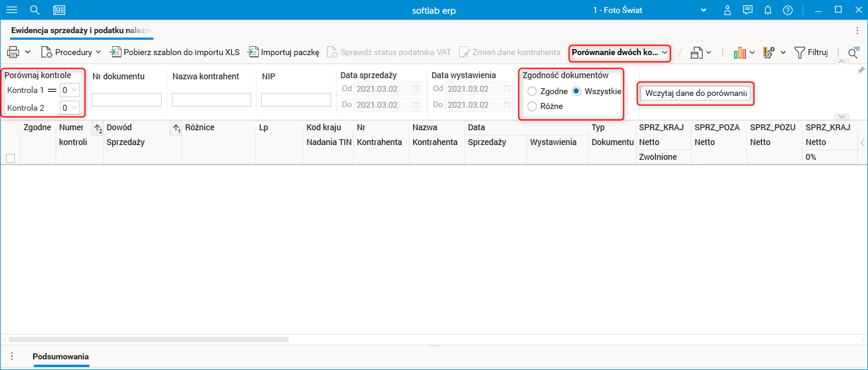Click the side panel arrow at table's right edge
868x370 pixels.
click(x=863, y=142)
